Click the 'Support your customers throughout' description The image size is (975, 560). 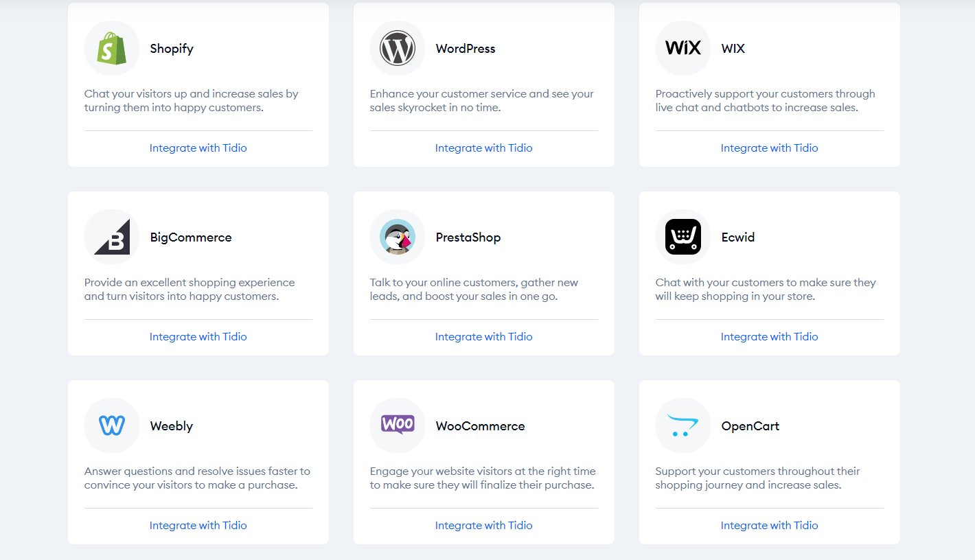758,478
